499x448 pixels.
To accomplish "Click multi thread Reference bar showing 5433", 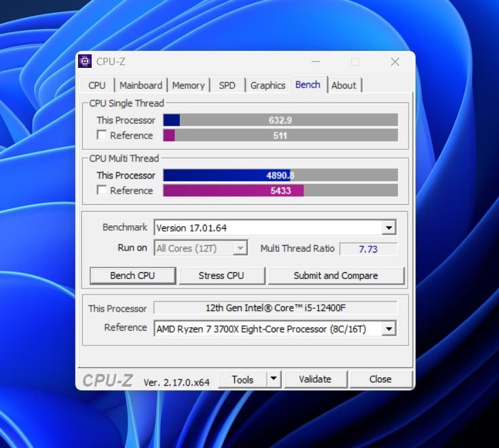I will tap(280, 190).
